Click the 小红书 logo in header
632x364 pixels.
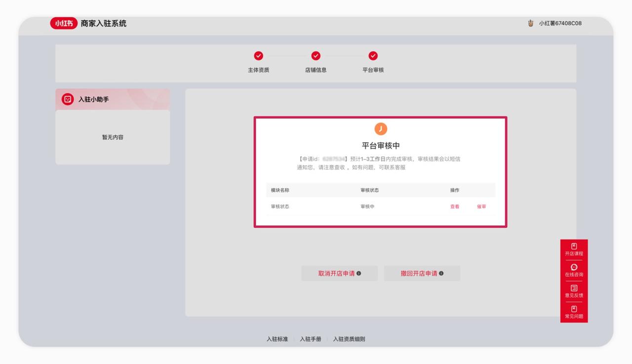click(64, 23)
